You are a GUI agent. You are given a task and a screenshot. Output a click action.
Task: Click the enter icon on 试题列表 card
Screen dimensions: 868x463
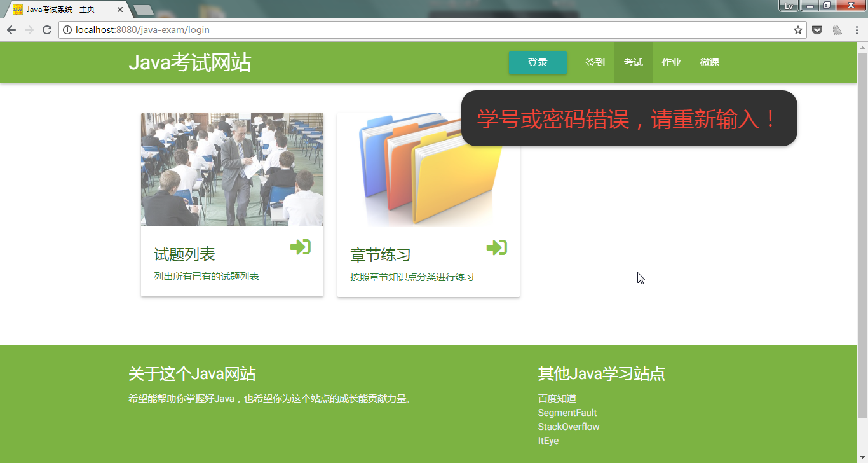tap(301, 247)
